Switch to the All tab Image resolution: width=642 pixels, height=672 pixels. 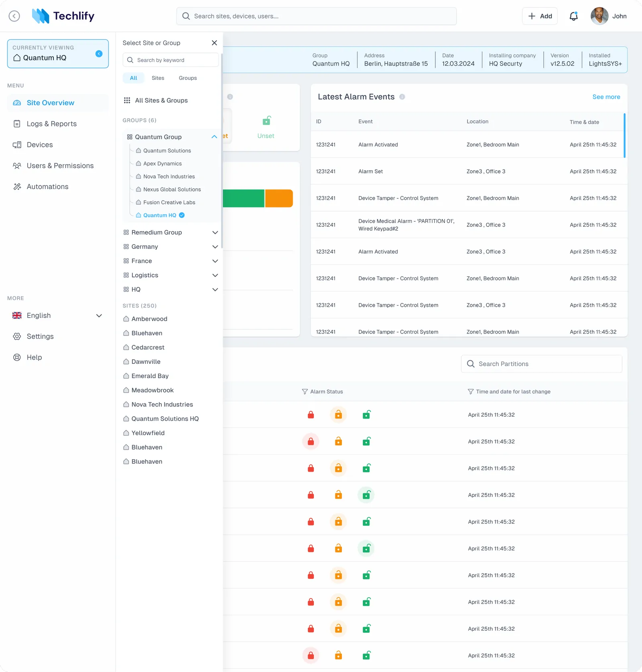tap(134, 78)
